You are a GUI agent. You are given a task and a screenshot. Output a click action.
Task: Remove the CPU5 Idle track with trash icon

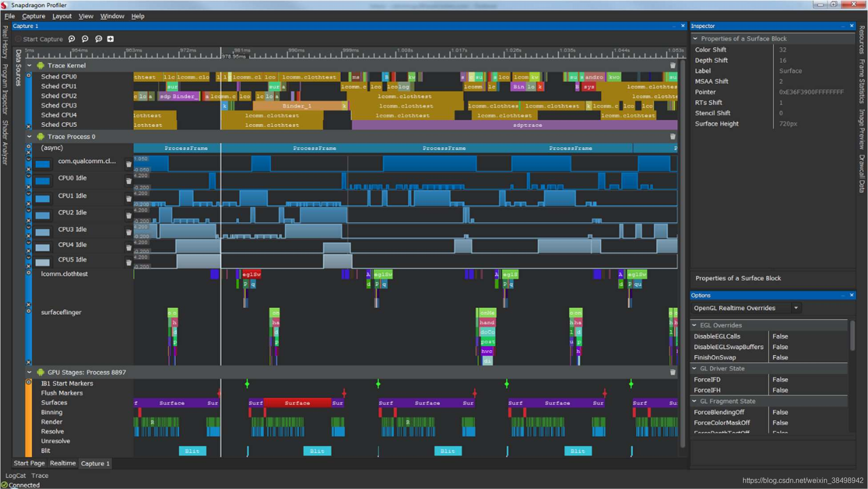coord(129,263)
